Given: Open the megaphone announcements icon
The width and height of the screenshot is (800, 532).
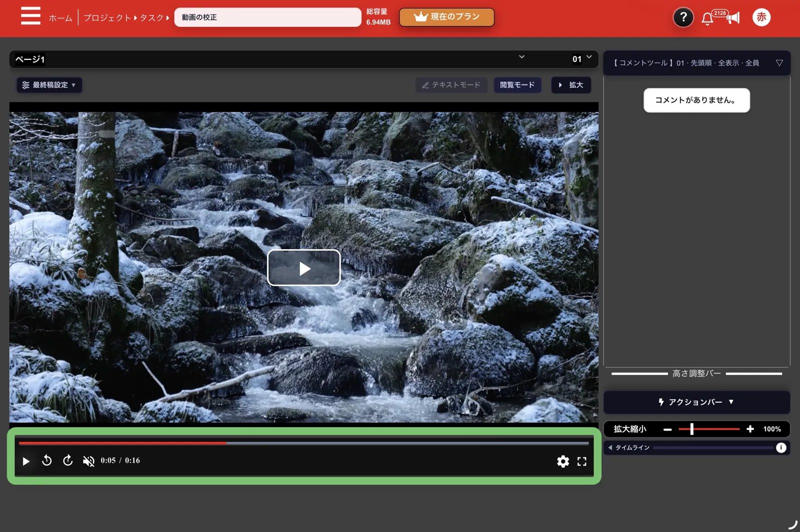Looking at the screenshot, I should (x=733, y=18).
